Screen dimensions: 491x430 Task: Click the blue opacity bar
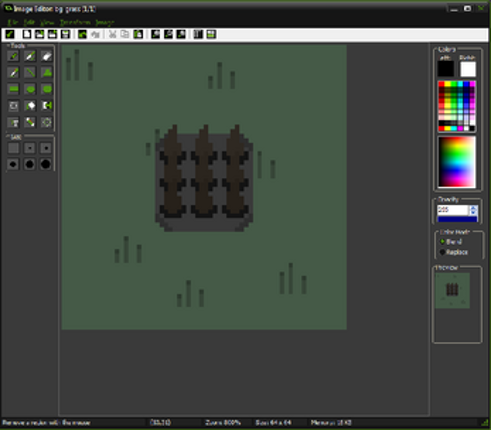click(457, 219)
